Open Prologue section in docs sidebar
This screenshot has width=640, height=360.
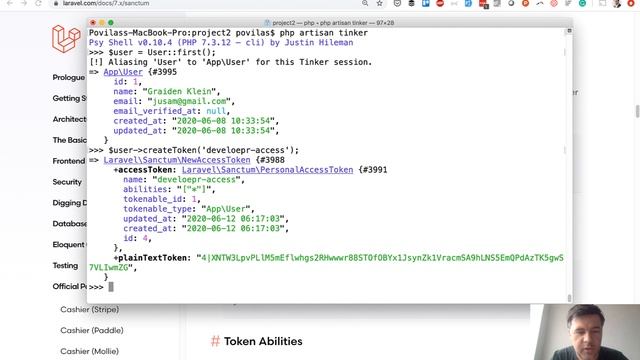(x=69, y=78)
